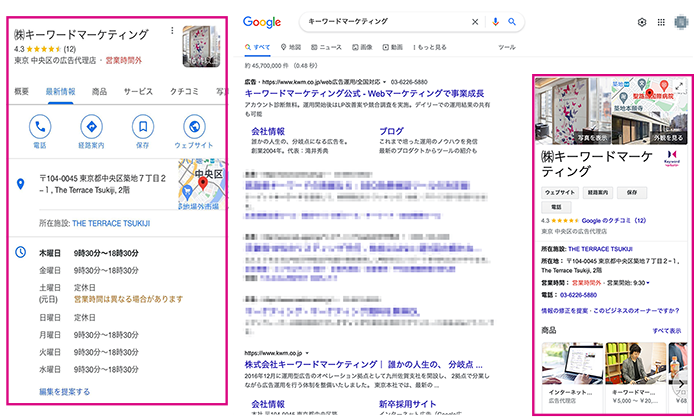The width and height of the screenshot is (700, 420).
Task: Click 電話 button in knowledge panel
Action: point(556,207)
